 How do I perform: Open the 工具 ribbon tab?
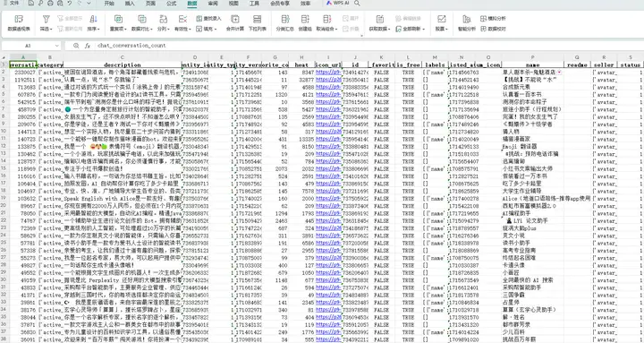[x=254, y=4]
